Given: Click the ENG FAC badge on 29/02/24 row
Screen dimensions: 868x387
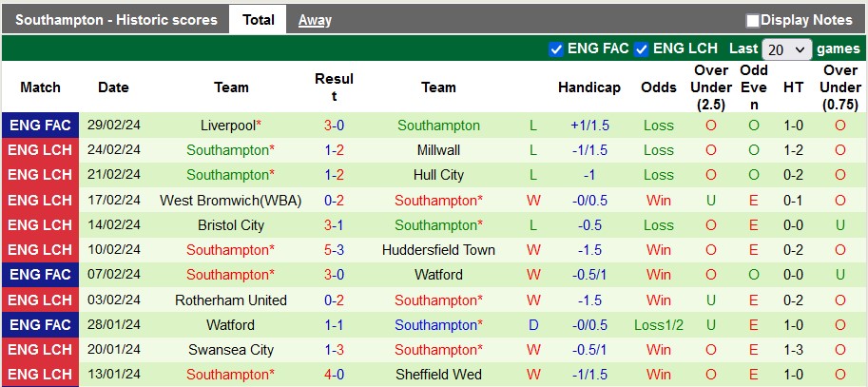Looking at the screenshot, I should (39, 126).
